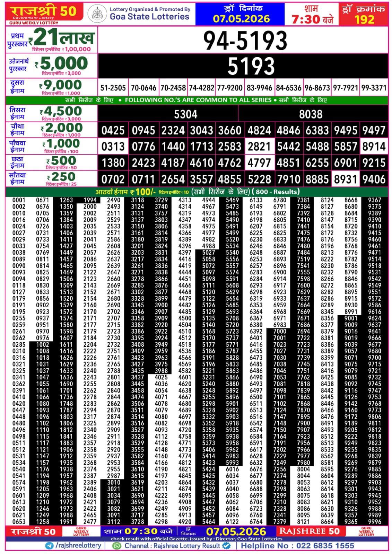
Task: Select second prize number 51-2505
Action: click(x=113, y=88)
